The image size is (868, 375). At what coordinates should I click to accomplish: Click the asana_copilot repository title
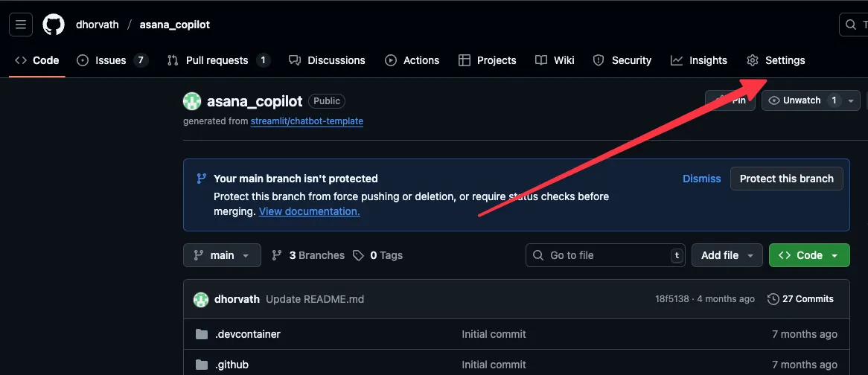[x=255, y=101]
